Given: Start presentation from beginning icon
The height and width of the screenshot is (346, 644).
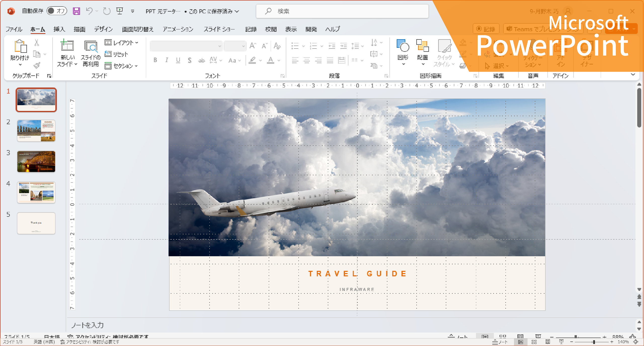Looking at the screenshot, I should (119, 11).
